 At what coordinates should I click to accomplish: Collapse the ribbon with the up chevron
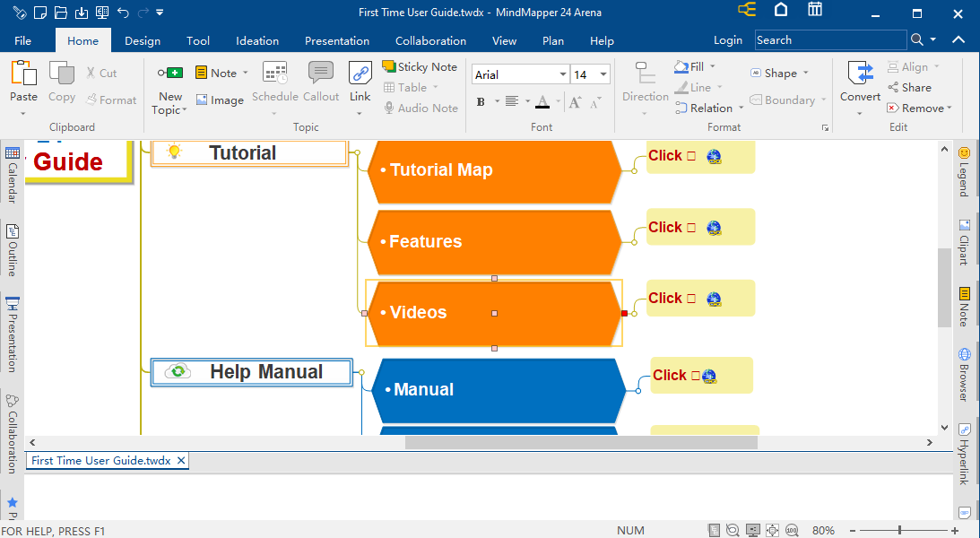[x=958, y=40]
